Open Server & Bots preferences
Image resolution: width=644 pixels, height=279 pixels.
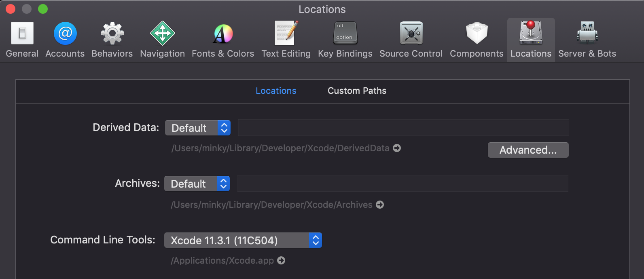pos(587,40)
